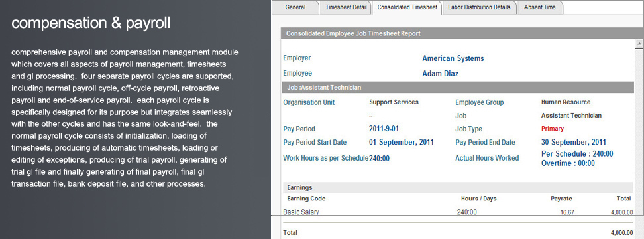644x239 pixels.
Task: Select the Consolidated Timesheet tab
Action: (x=407, y=7)
